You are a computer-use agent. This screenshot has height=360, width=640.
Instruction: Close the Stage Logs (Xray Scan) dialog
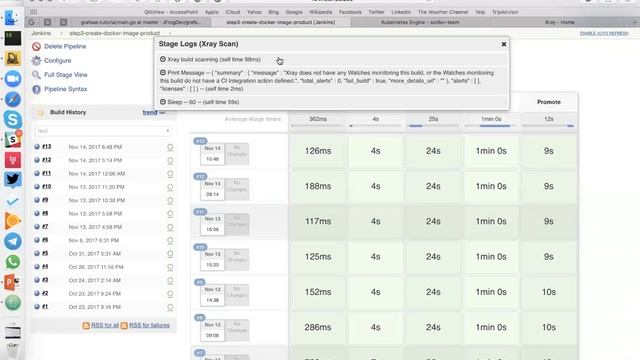504,44
